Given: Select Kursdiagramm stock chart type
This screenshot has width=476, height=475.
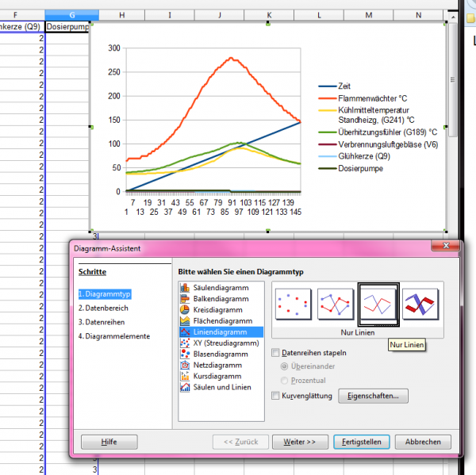Looking at the screenshot, I should point(221,377).
